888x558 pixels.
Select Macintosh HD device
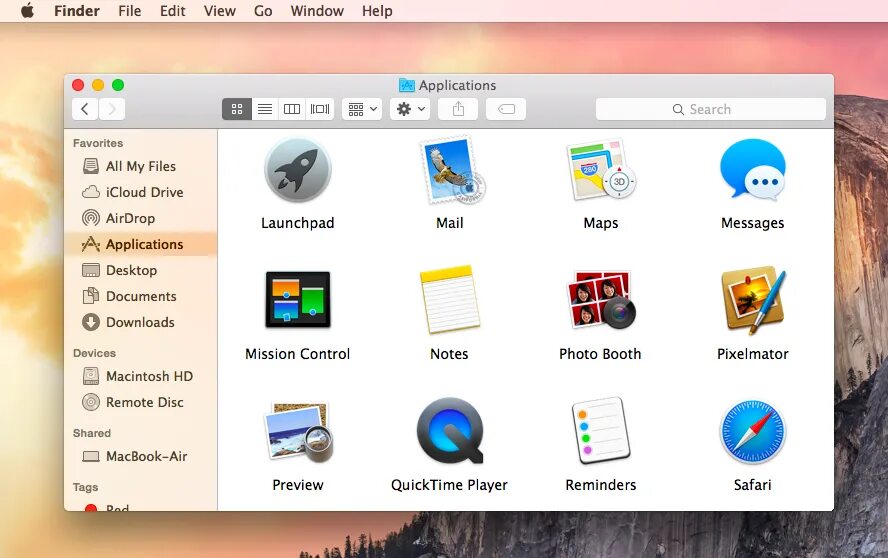click(140, 376)
